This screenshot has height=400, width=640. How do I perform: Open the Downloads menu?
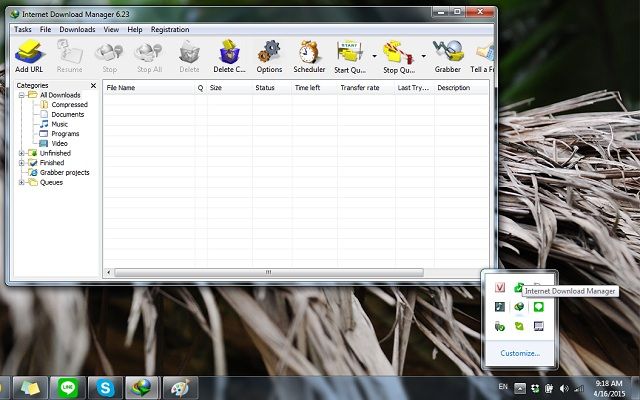coord(77,30)
